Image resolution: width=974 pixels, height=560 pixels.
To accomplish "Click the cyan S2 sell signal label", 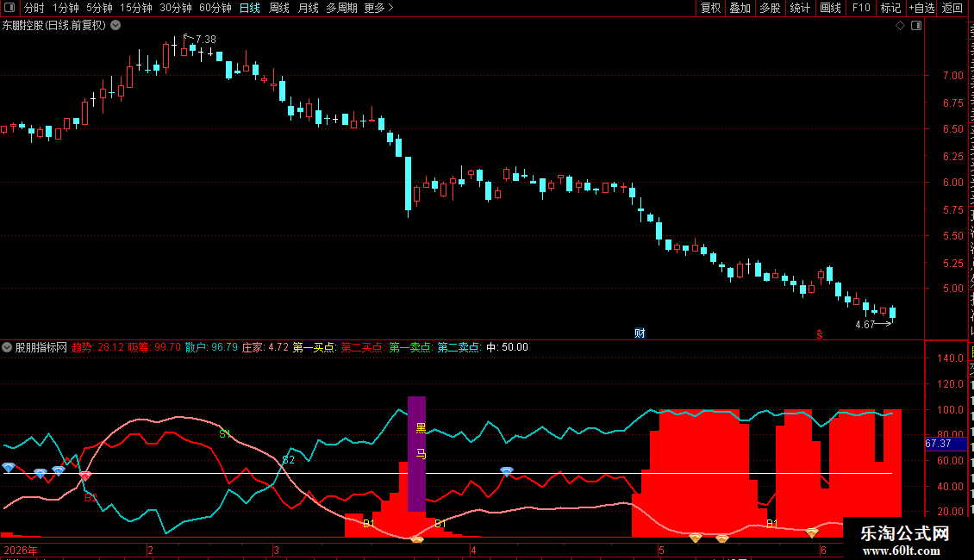I will coord(288,460).
